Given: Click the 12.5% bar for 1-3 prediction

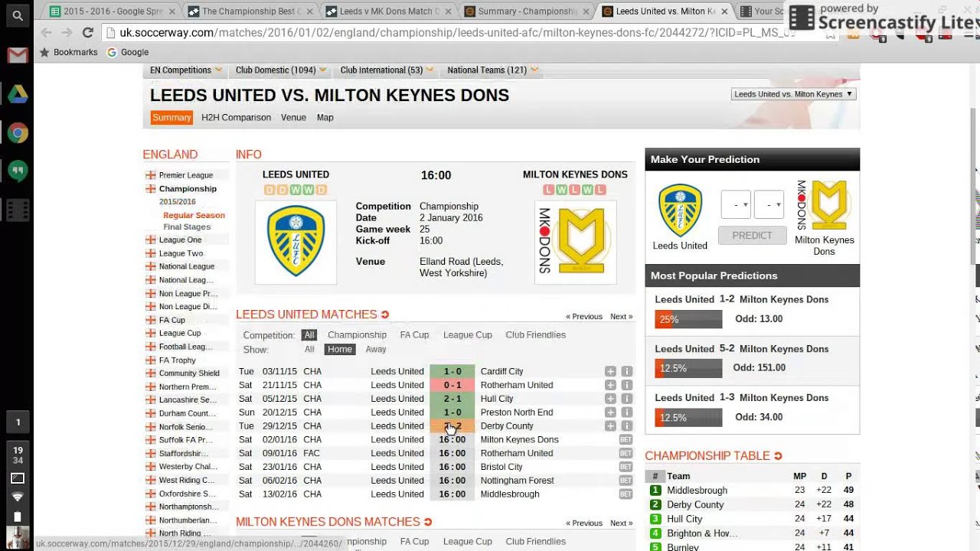Looking at the screenshot, I should (688, 417).
